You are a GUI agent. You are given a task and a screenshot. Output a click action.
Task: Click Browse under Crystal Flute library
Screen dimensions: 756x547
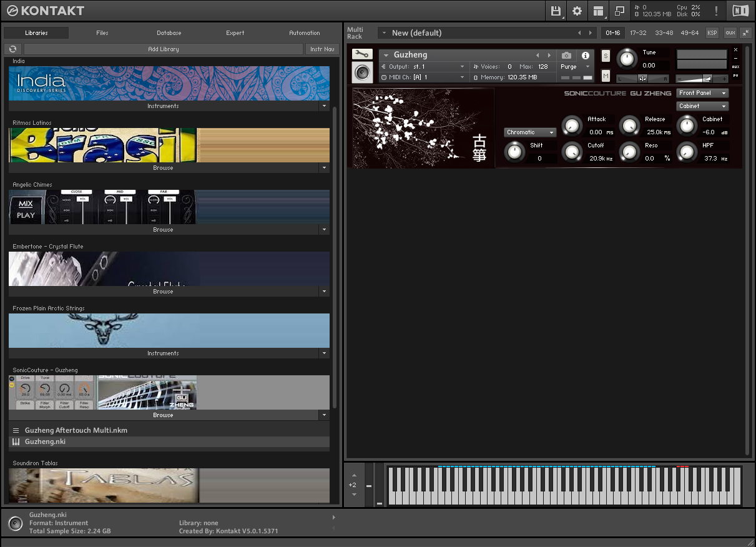tap(163, 292)
